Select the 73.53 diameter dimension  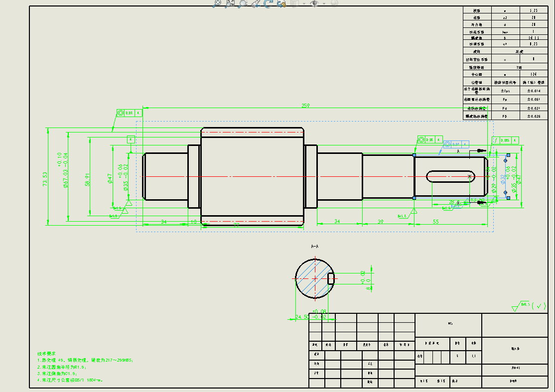click(45, 179)
